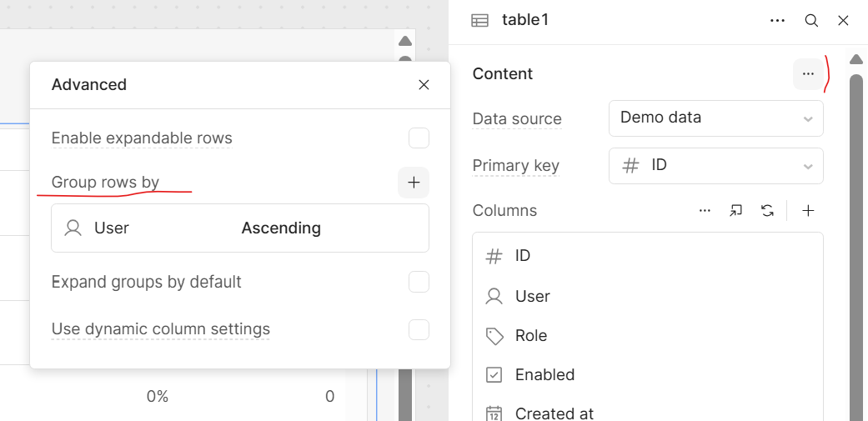
Task: Open table1 header three-dot menu
Action: point(777,21)
